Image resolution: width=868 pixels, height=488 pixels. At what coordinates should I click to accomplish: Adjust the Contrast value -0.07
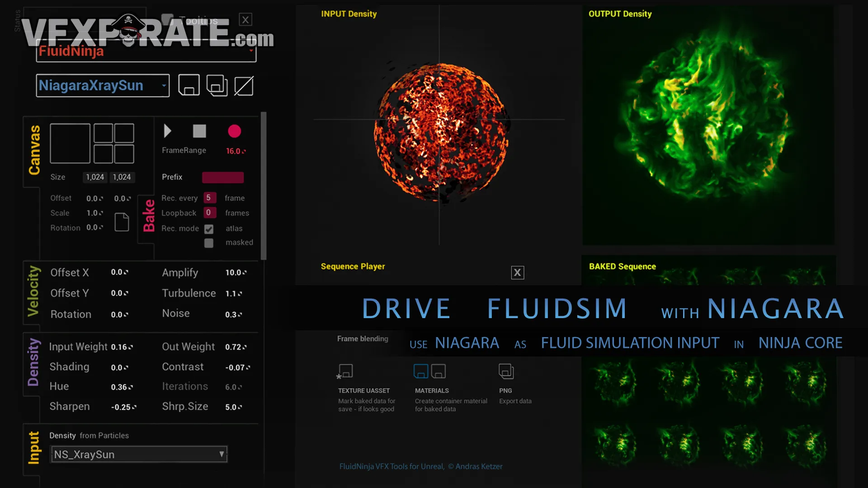238,368
